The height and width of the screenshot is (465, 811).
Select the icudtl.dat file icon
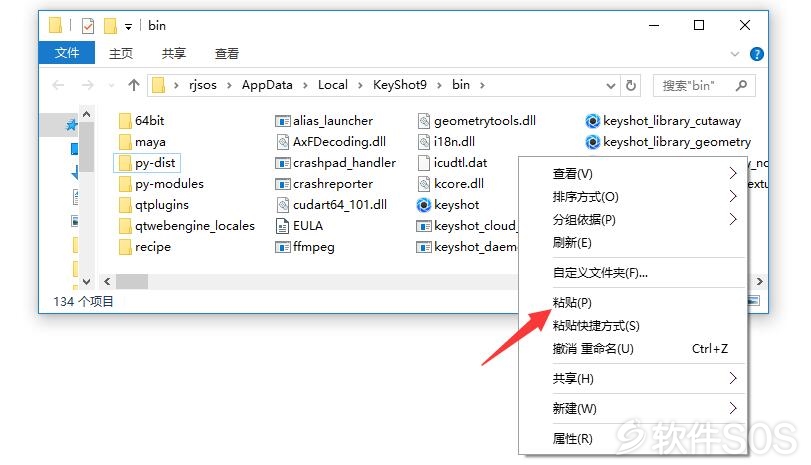click(x=424, y=163)
